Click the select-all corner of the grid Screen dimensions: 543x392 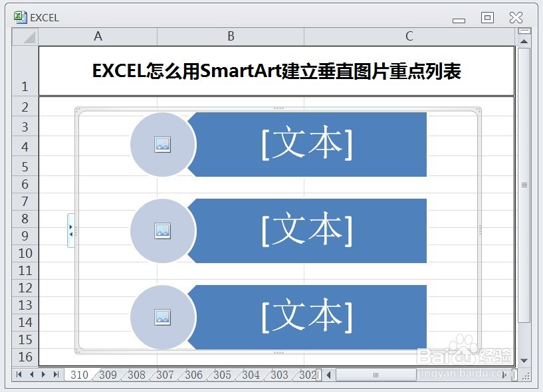(25, 37)
